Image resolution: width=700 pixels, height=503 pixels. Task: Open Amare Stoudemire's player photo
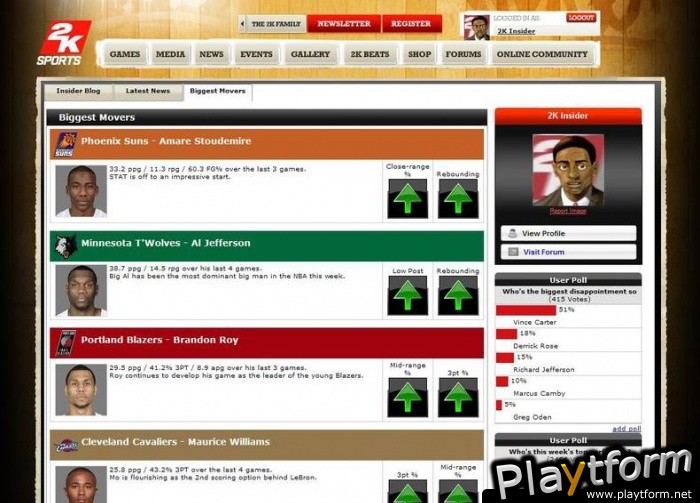pyautogui.click(x=81, y=191)
